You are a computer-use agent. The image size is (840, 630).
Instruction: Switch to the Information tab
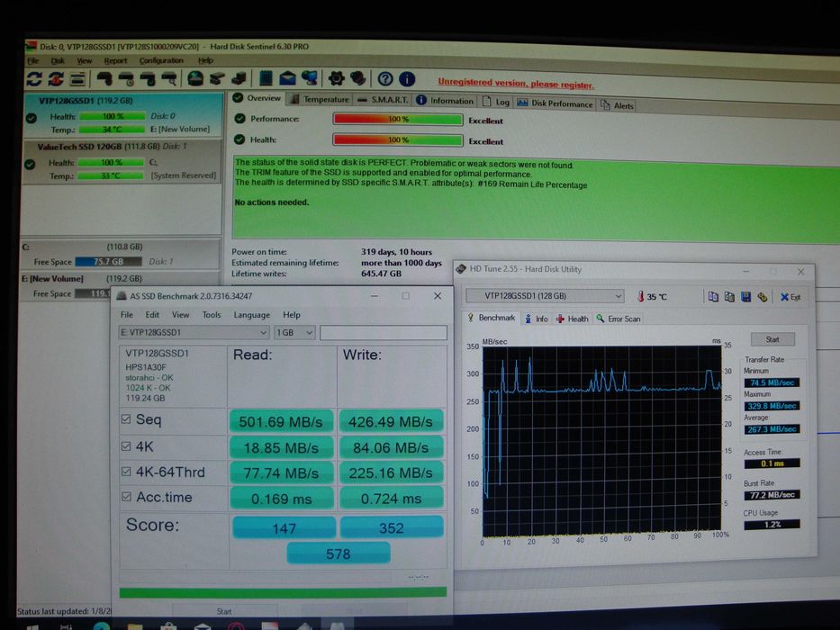tap(445, 100)
